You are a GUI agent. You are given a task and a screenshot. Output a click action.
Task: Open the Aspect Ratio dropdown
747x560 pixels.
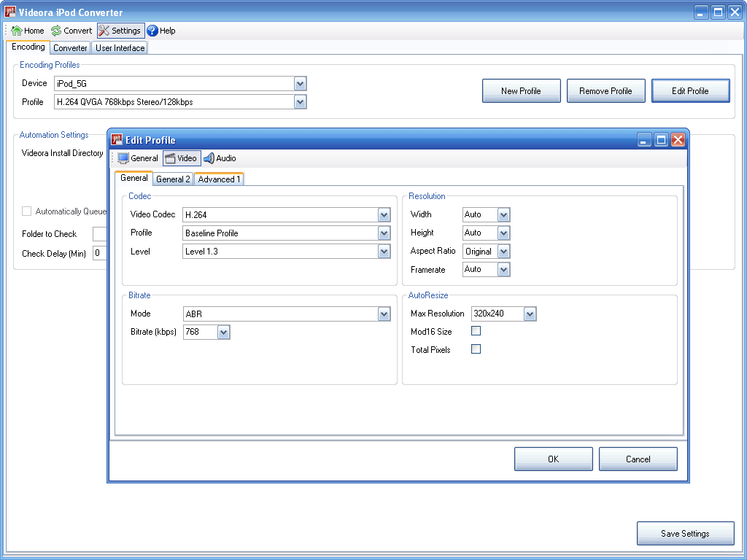(503, 252)
